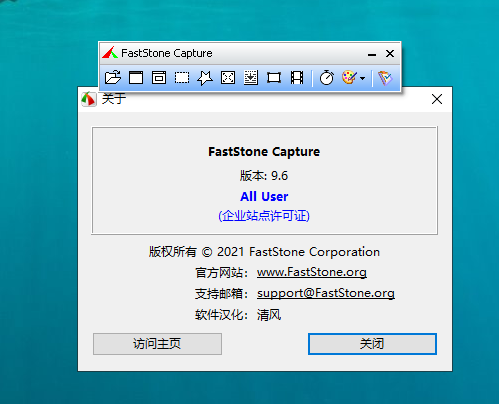
Task: Expand output destination dropdown arrow
Action: (x=363, y=79)
